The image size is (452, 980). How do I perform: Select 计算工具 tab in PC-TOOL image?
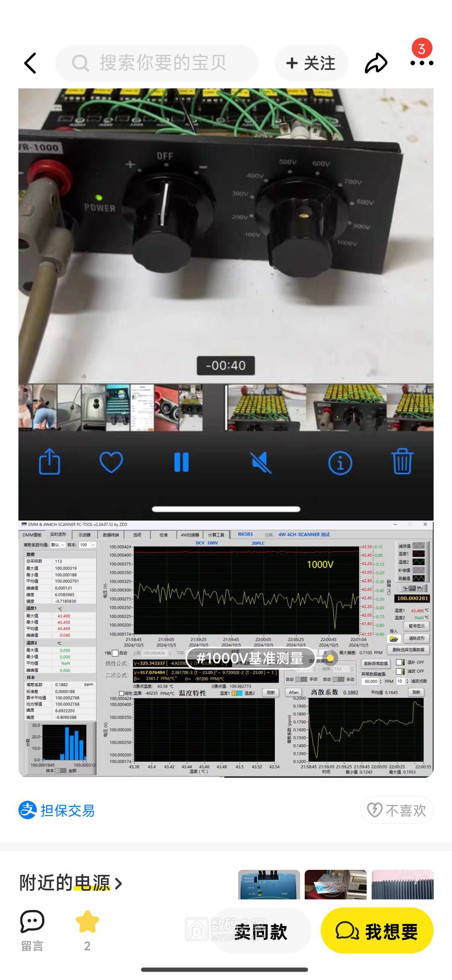pyautogui.click(x=216, y=535)
